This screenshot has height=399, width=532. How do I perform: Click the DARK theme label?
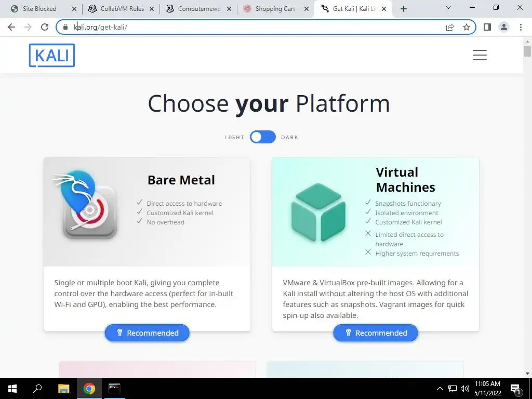pos(290,137)
